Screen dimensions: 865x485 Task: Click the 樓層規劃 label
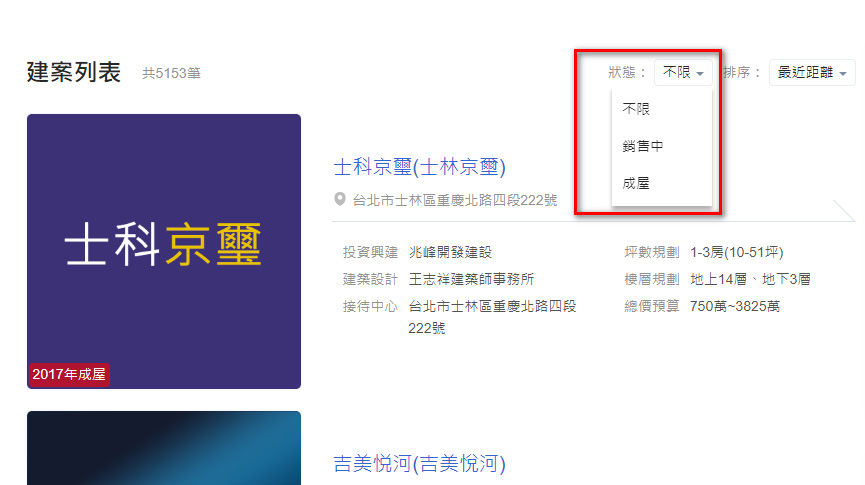click(x=652, y=279)
